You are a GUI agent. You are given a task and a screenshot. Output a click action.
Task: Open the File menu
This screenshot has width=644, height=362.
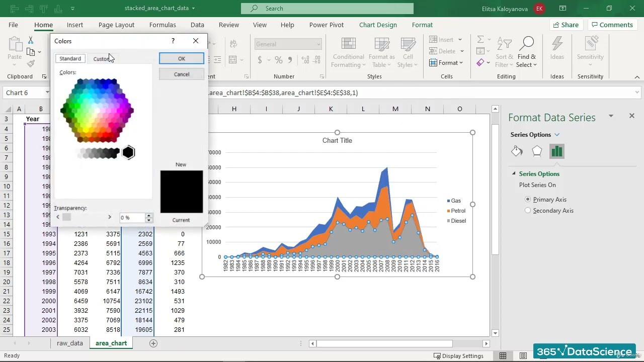(x=13, y=25)
